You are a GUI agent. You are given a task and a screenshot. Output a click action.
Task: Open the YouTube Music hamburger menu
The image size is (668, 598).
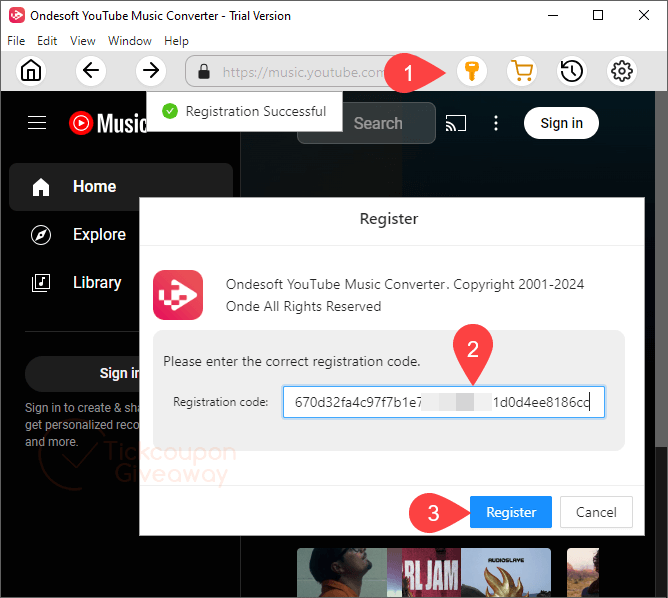[x=37, y=123]
